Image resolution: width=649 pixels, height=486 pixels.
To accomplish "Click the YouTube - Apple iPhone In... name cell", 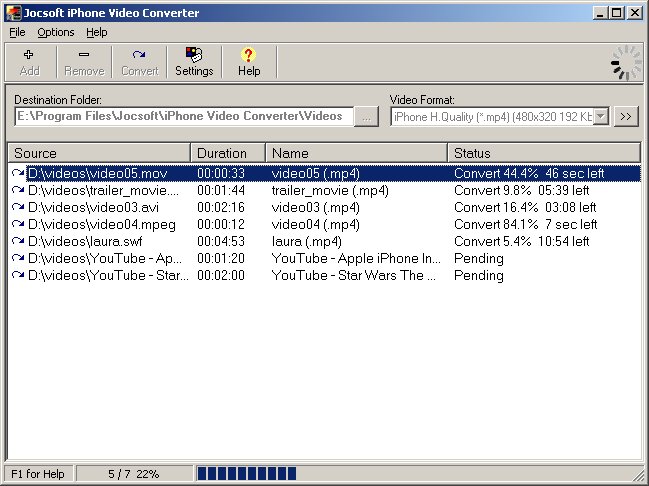I will coord(356,258).
